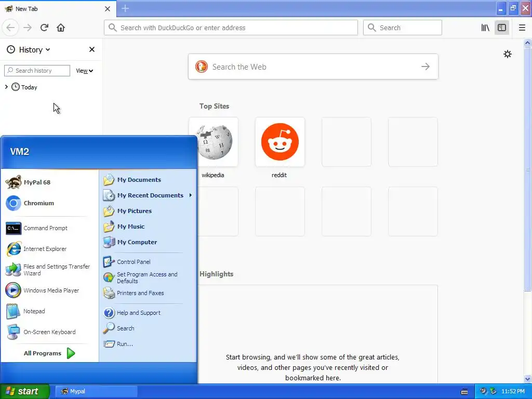The image size is (532, 399).
Task: Toggle the sidebar view icon
Action: point(502,28)
